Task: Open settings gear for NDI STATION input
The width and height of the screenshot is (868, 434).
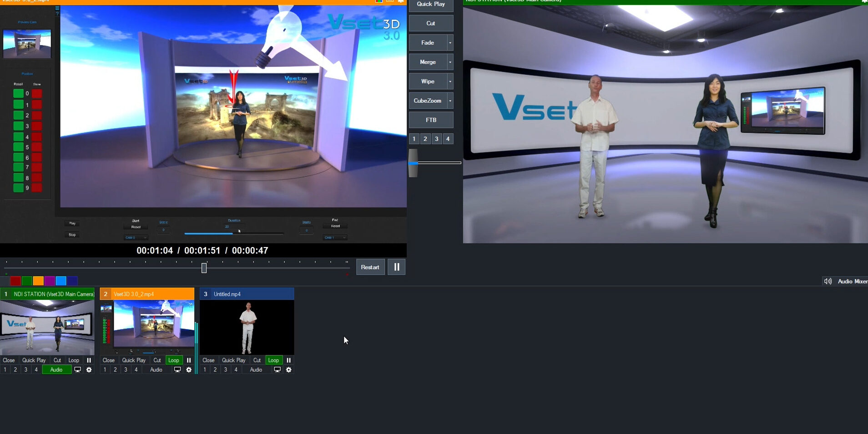Action: [89, 370]
